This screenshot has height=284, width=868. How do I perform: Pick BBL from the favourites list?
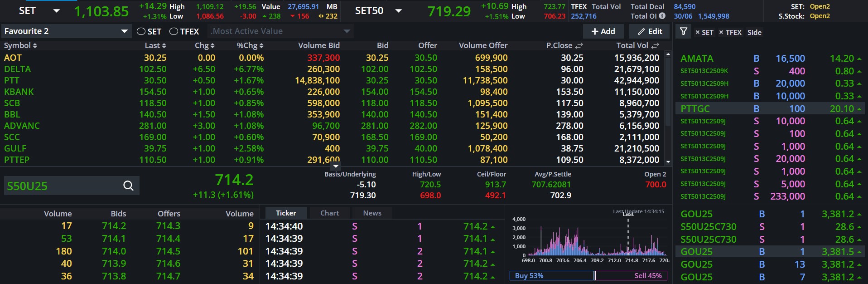(x=12, y=114)
